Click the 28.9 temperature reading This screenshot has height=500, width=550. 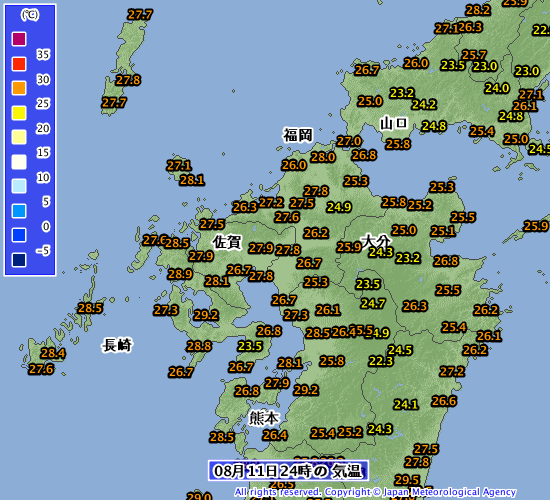tap(180, 274)
